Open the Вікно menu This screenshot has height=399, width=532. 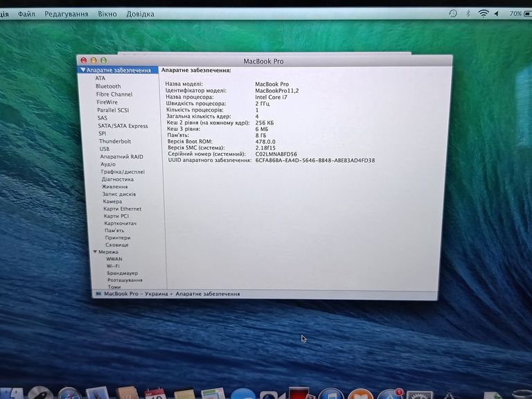pos(107,15)
